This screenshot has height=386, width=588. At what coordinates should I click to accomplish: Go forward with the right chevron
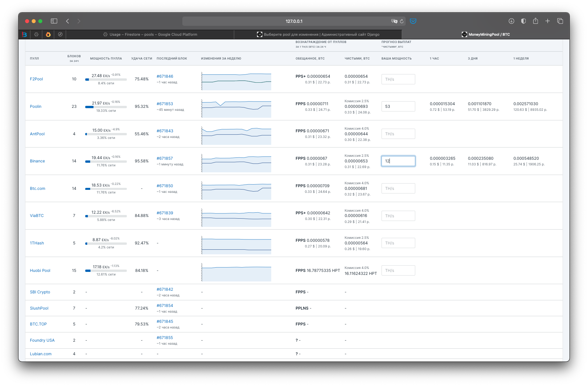79,21
